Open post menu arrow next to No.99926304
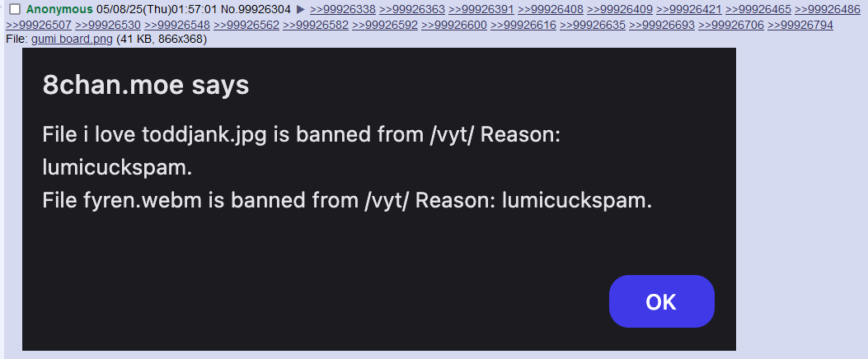 coord(301,9)
